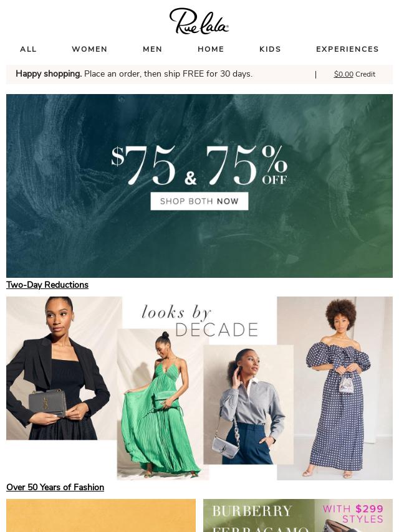Open Over 50 Years of Fashion link
The image size is (399, 532).
pos(55,487)
